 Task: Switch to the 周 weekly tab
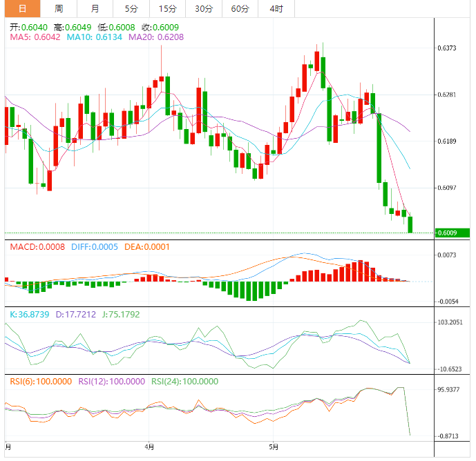59,9
